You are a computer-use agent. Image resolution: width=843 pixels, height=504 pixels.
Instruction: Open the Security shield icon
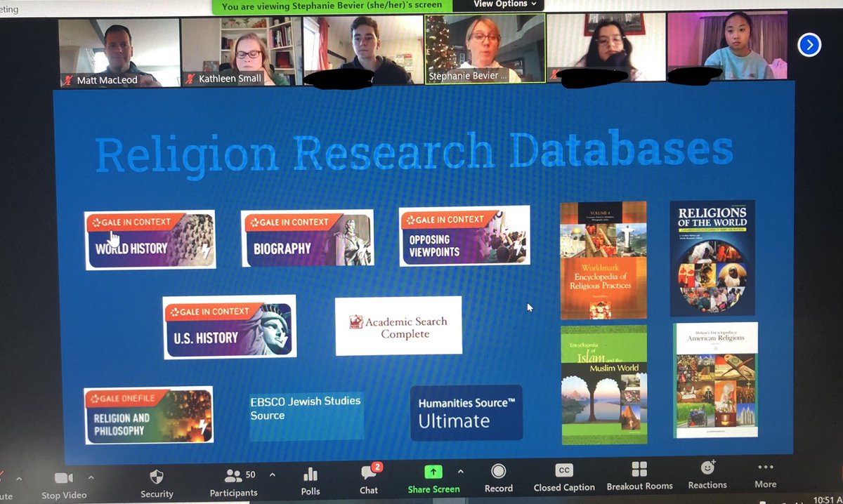coord(157,477)
